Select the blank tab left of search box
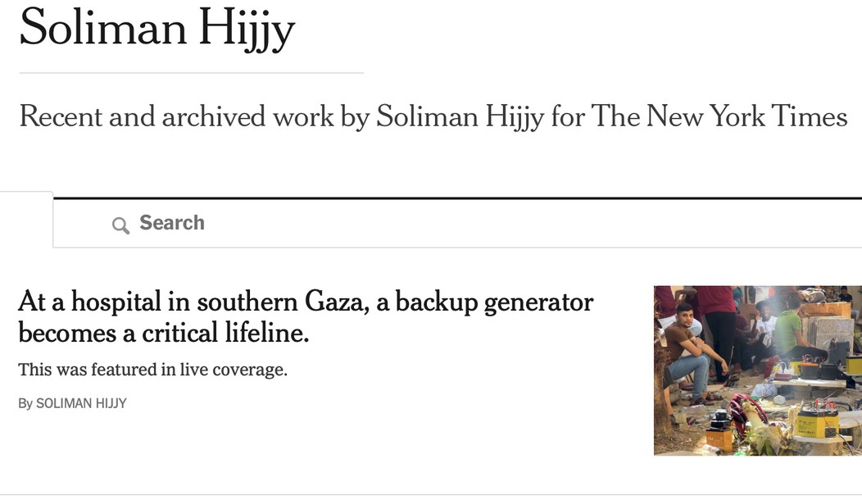Viewport: 862px width, 504px height. click(25, 219)
